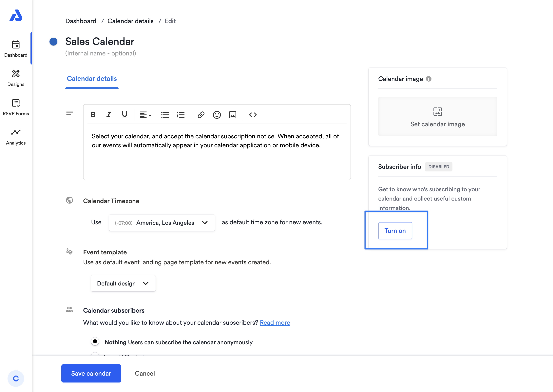The height and width of the screenshot is (392, 553).
Task: Open the America, Los Angeles timezone dropdown
Action: (x=162, y=223)
